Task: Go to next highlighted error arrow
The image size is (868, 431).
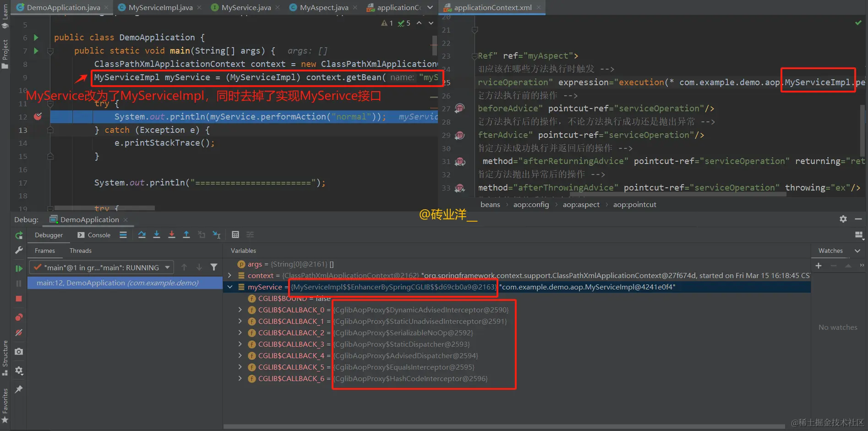Action: pos(431,23)
